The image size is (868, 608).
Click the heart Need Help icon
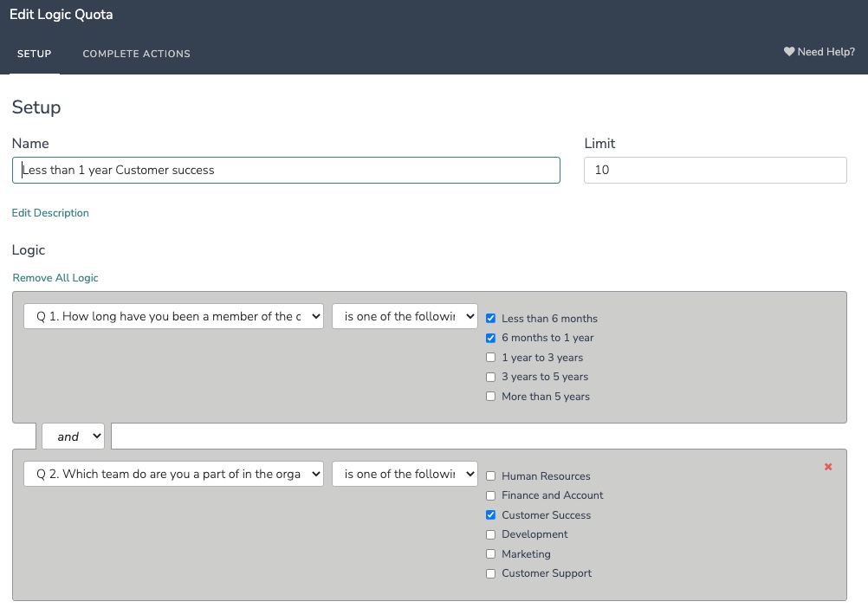point(789,52)
